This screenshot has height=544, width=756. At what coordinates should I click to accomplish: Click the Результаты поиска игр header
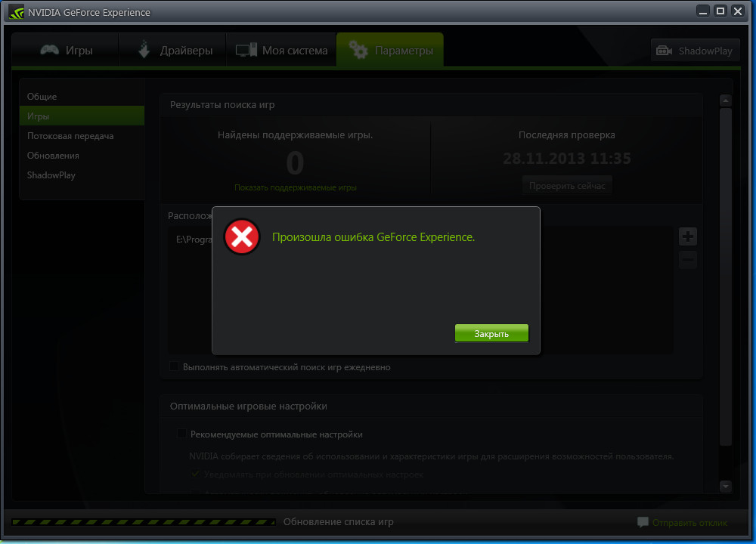click(222, 104)
